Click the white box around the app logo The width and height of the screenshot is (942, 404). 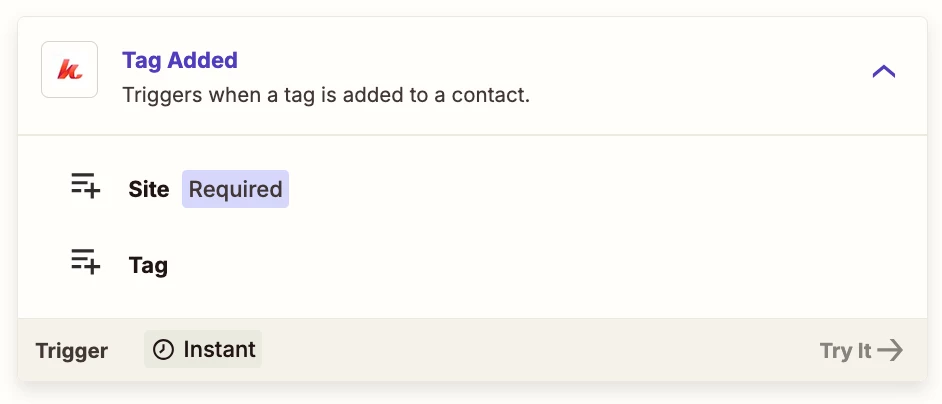(x=70, y=70)
